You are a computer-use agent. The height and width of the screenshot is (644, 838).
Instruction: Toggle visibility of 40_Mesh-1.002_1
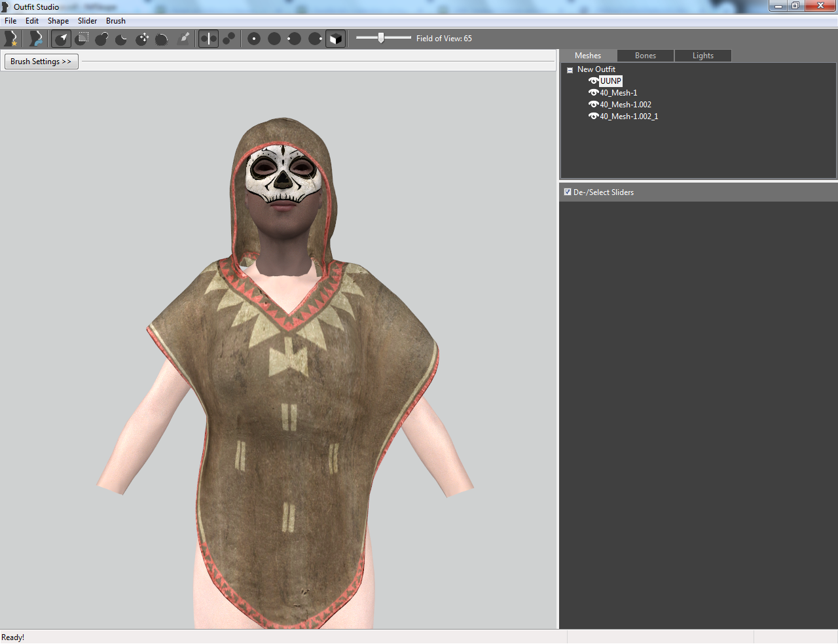(593, 116)
